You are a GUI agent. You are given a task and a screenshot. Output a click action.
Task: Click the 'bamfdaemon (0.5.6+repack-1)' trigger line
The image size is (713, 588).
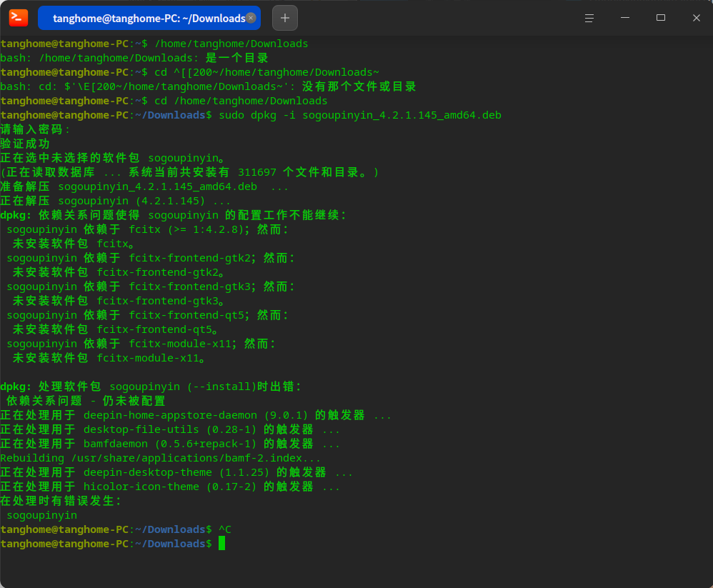pos(170,444)
